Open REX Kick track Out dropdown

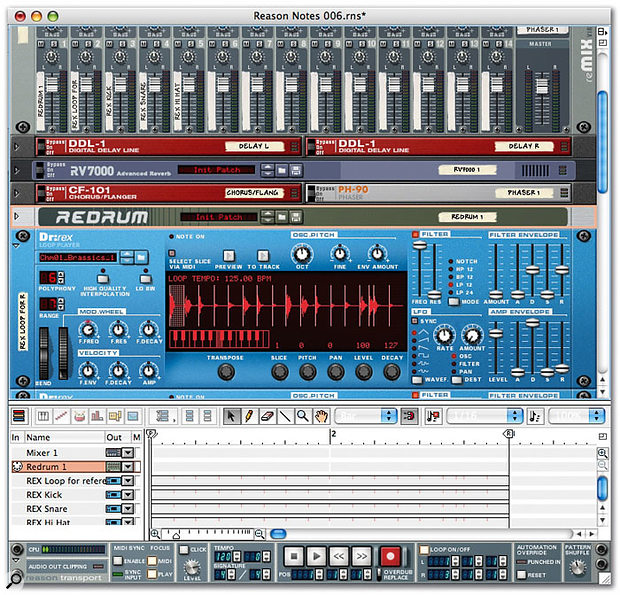point(128,495)
